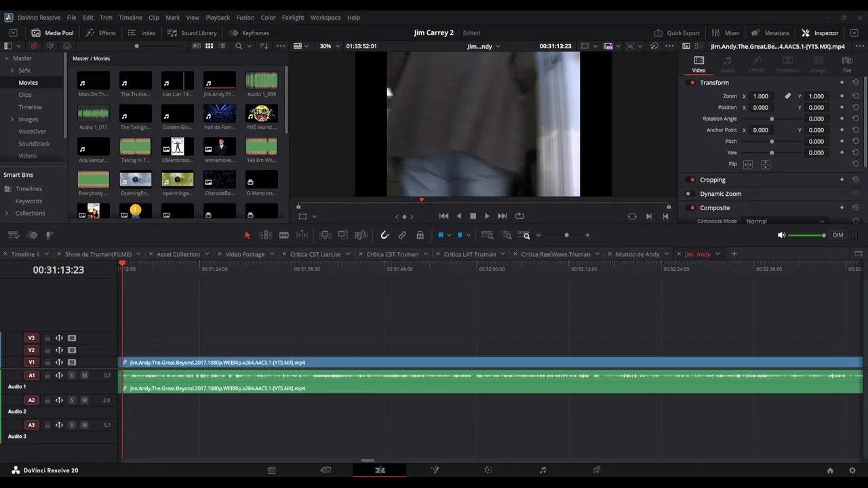
Task: Activate the Trim Edit Mode tool
Action: [x=266, y=235]
